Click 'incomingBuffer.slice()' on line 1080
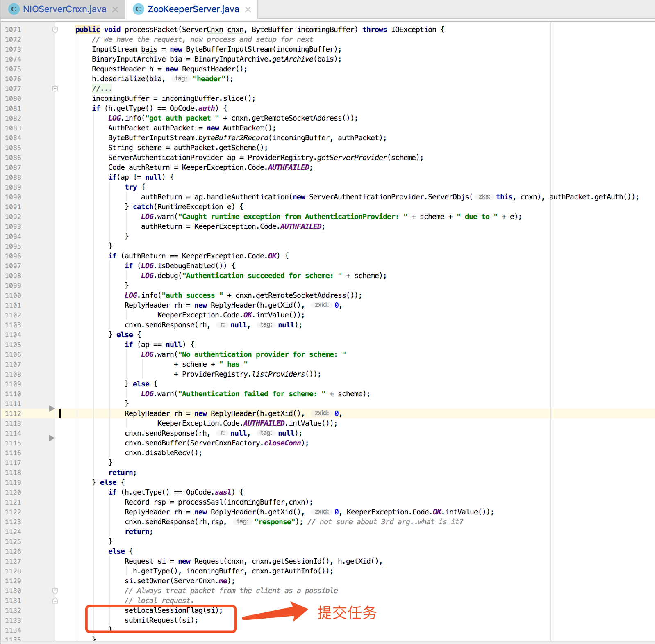 point(207,98)
